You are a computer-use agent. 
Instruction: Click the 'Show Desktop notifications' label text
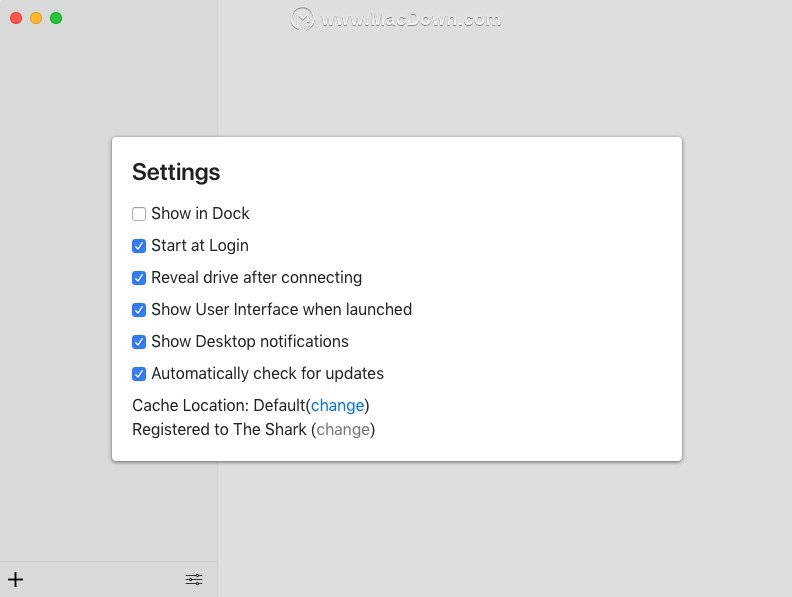[250, 341]
